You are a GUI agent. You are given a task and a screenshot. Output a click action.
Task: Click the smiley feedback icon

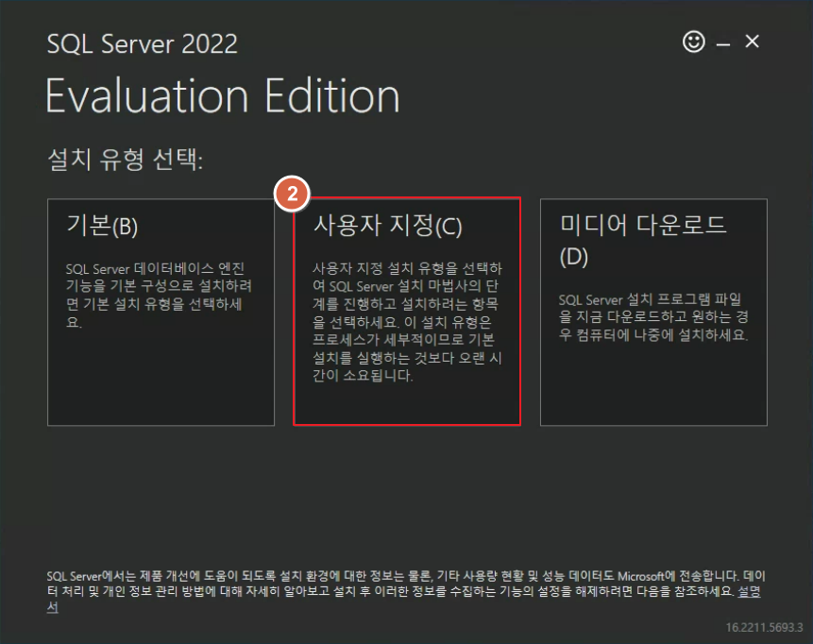tap(693, 42)
